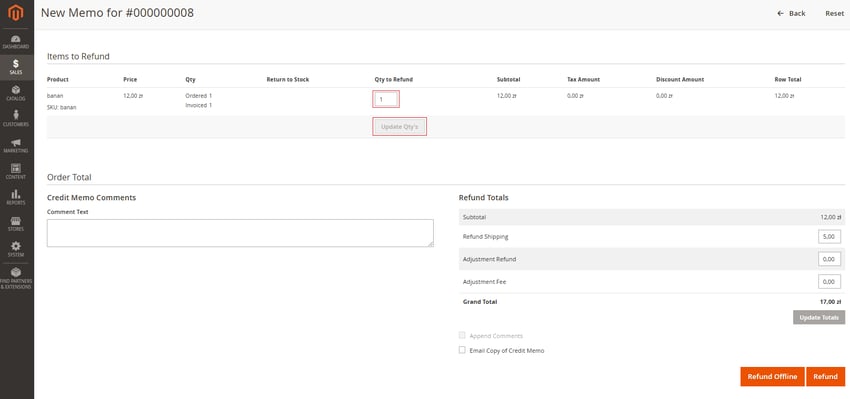Click the Update Totals button
Image resolution: width=850 pixels, height=399 pixels.
(x=819, y=318)
